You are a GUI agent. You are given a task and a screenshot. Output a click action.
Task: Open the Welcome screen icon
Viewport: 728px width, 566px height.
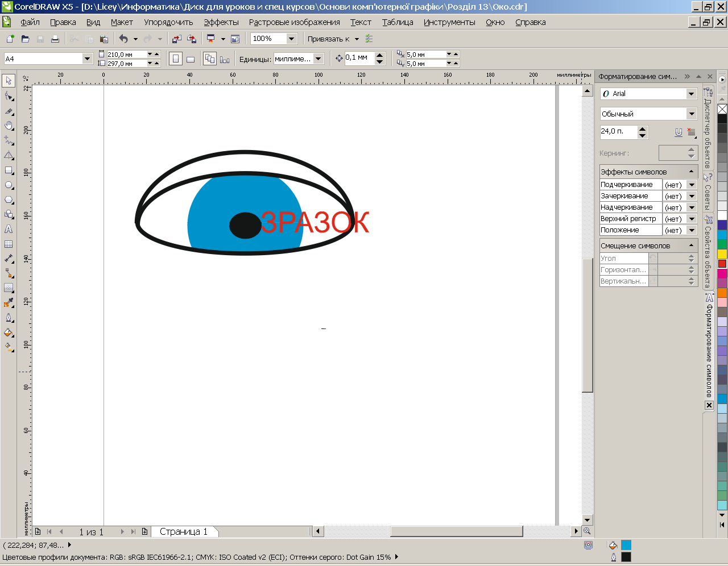coord(235,39)
